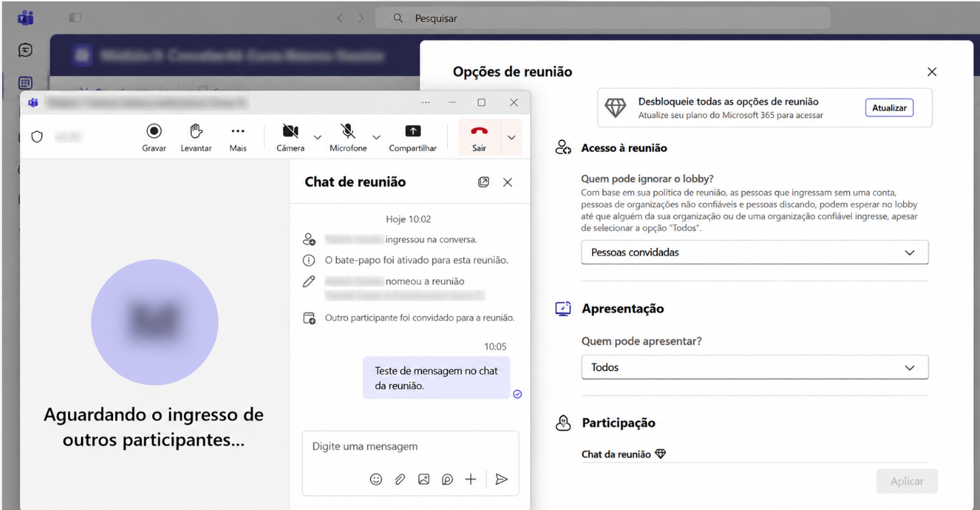Click the Atualizar plan button
Viewport: 980px width, 510px height.
[x=889, y=108]
